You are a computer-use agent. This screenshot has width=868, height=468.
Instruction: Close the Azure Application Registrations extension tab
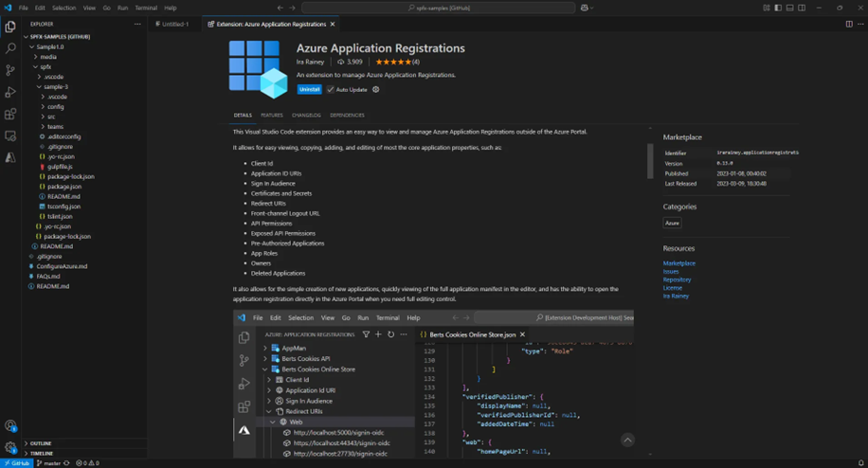[333, 25]
